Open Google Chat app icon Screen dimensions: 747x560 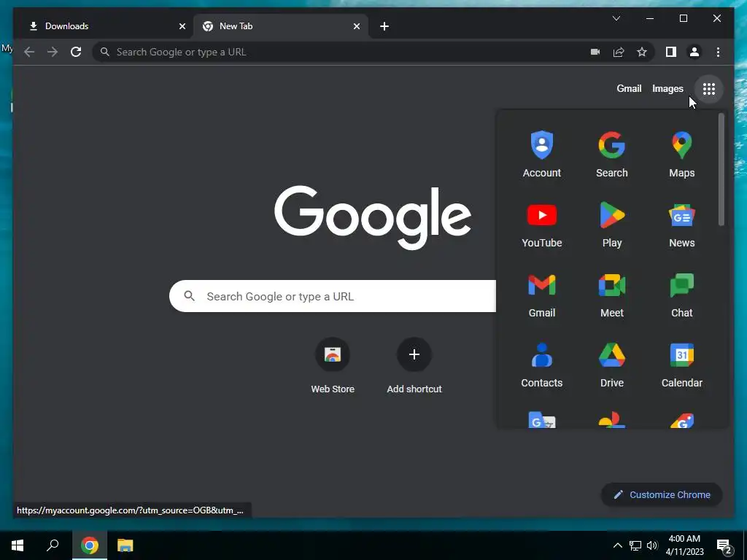click(682, 295)
